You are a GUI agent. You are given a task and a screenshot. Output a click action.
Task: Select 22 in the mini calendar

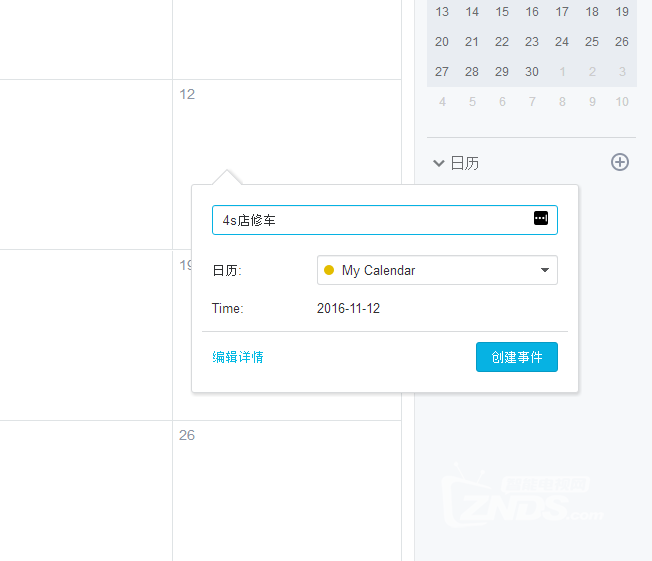[502, 42]
